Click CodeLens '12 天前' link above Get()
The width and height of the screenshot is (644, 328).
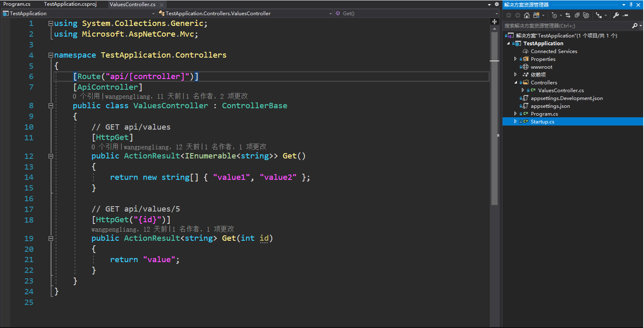[x=188, y=147]
